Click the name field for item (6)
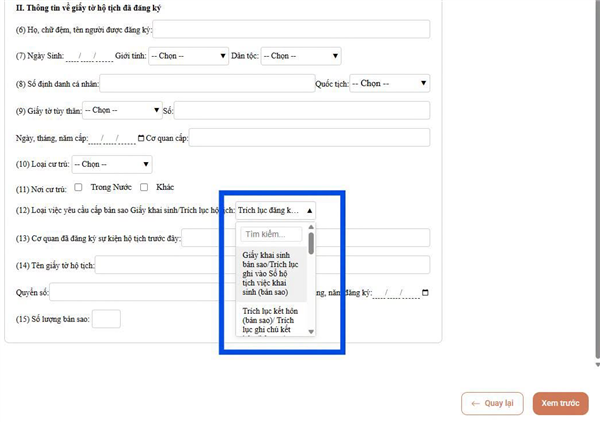Image resolution: width=600 pixels, height=423 pixels. point(291,29)
